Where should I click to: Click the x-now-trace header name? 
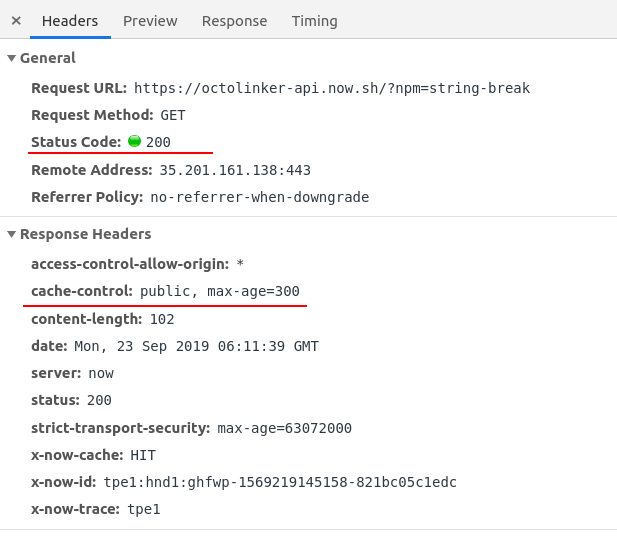[75, 509]
